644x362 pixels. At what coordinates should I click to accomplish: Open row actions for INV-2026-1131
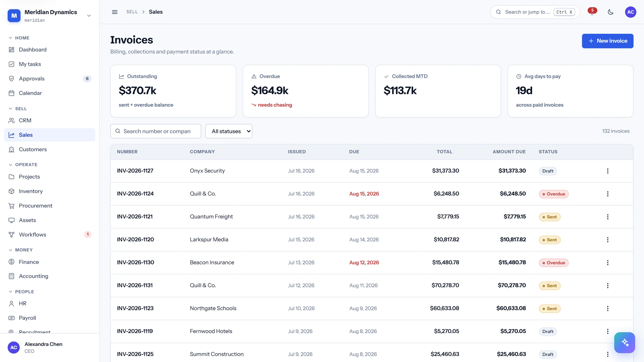(608, 285)
